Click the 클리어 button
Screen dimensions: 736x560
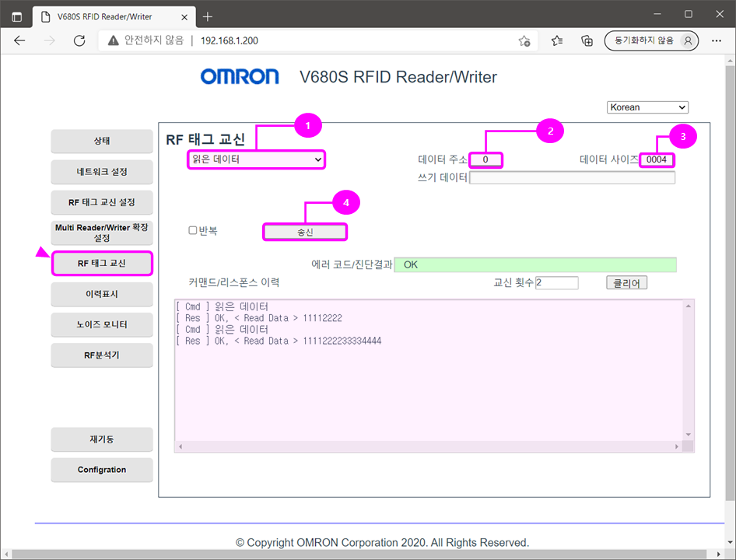626,282
